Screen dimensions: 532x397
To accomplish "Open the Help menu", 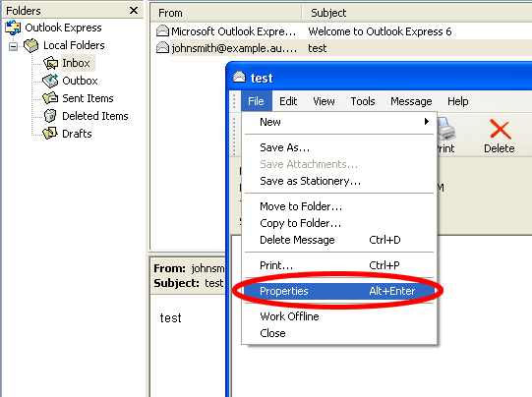I will coord(457,101).
